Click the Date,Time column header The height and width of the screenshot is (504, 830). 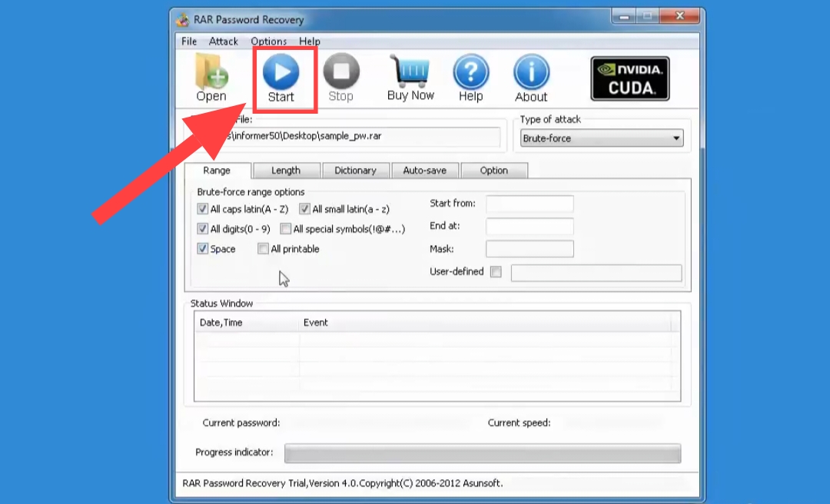click(247, 323)
